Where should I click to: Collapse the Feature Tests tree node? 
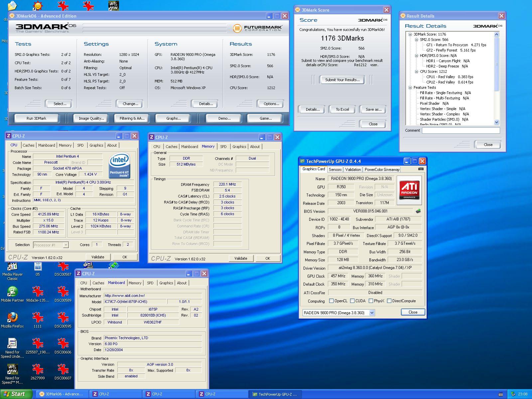coord(410,87)
